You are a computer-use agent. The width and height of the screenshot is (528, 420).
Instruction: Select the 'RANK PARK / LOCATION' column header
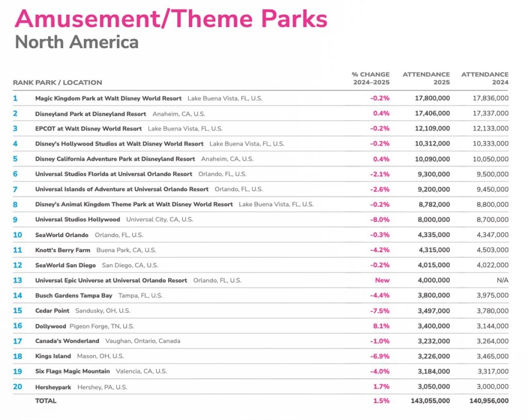click(x=57, y=83)
